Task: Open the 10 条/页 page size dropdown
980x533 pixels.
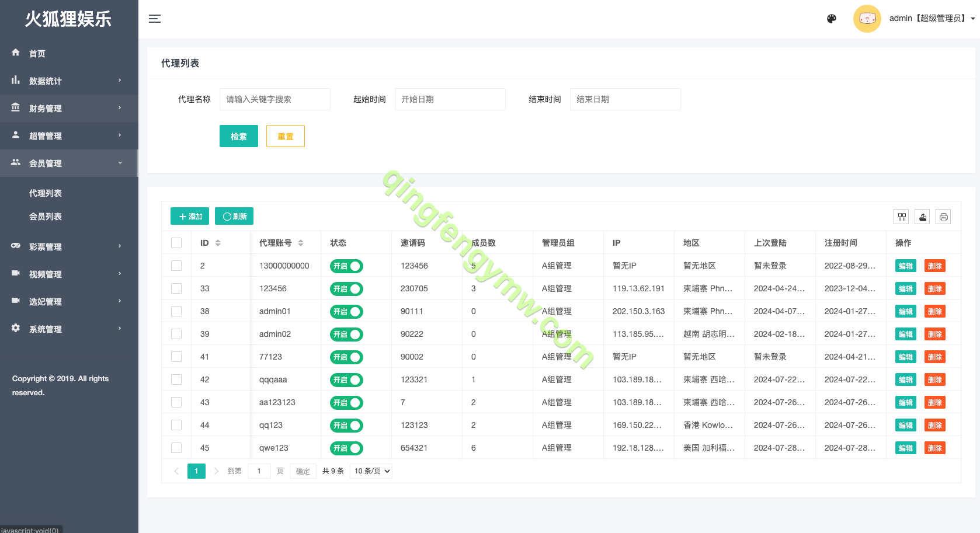Action: 371,471
